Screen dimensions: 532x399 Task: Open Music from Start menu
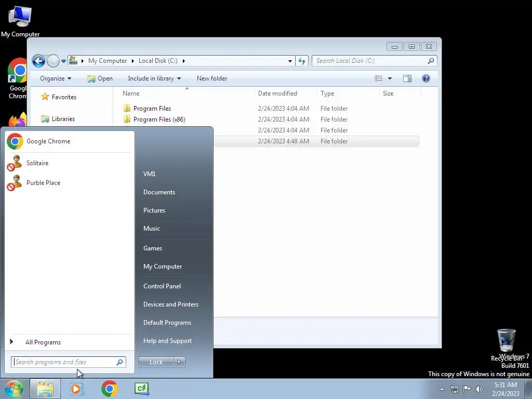(152, 229)
